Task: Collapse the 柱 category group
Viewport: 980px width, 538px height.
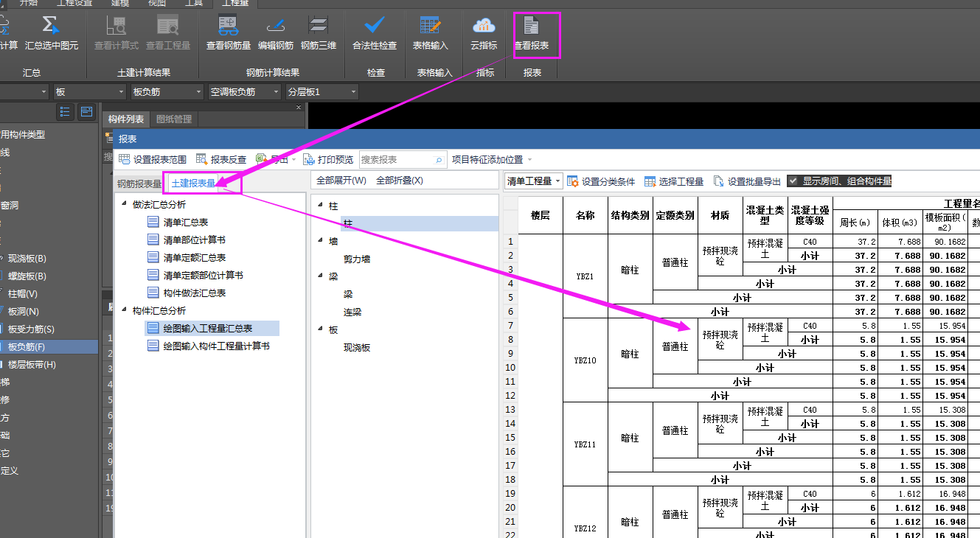Action: point(320,206)
